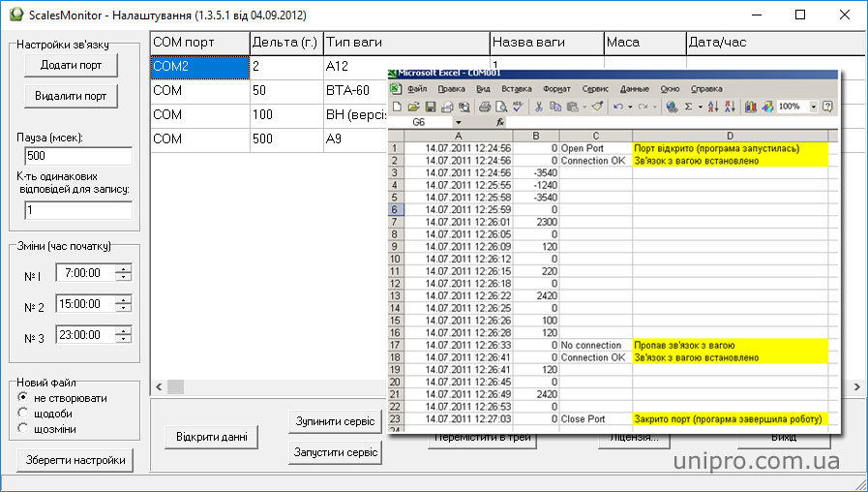The width and height of the screenshot is (868, 492).
Task: Click the identical responses count field
Action: pos(78,210)
